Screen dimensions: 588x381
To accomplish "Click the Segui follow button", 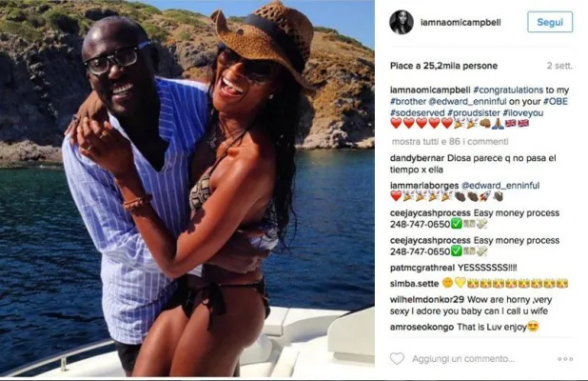I will [550, 22].
